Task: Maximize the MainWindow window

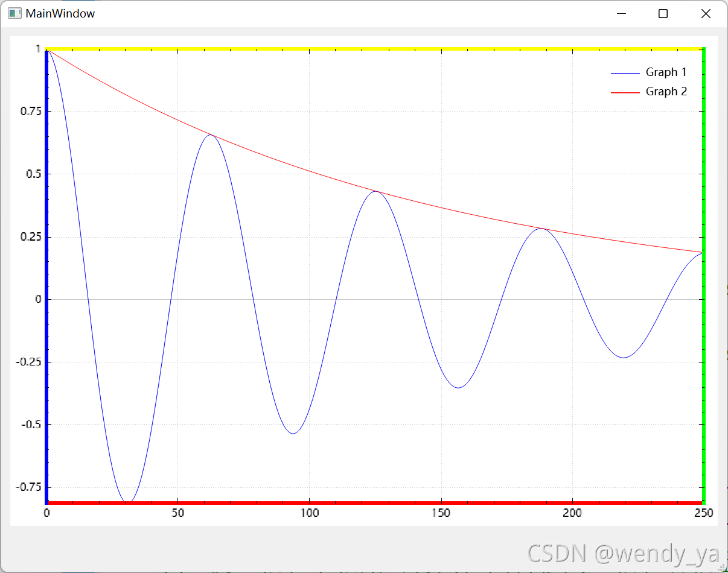Action: pyautogui.click(x=663, y=13)
